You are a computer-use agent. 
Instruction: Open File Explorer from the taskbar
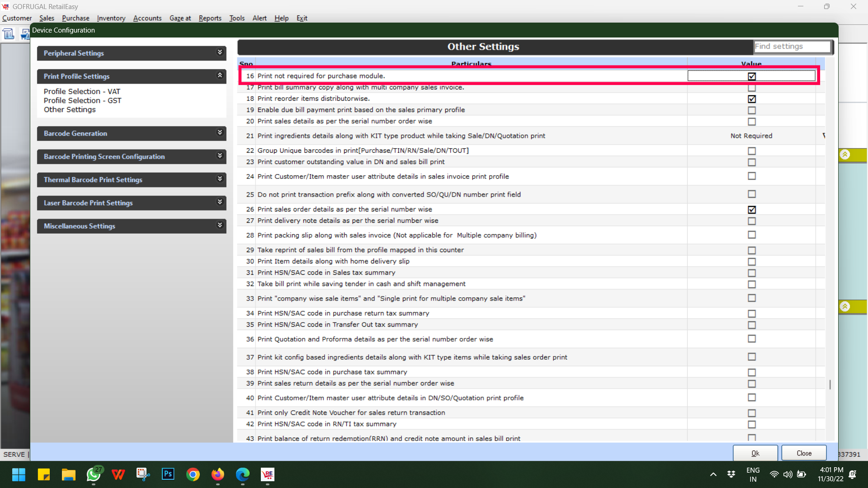69,474
